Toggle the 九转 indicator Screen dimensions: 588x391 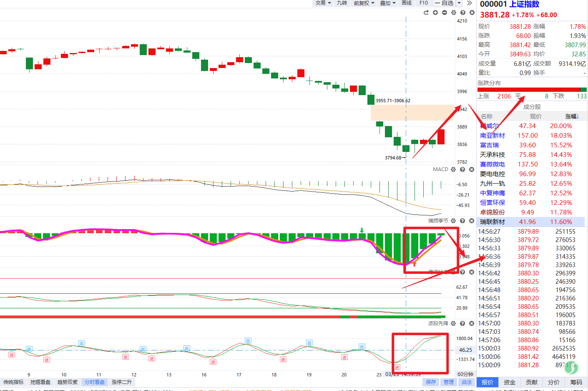[x=342, y=3]
